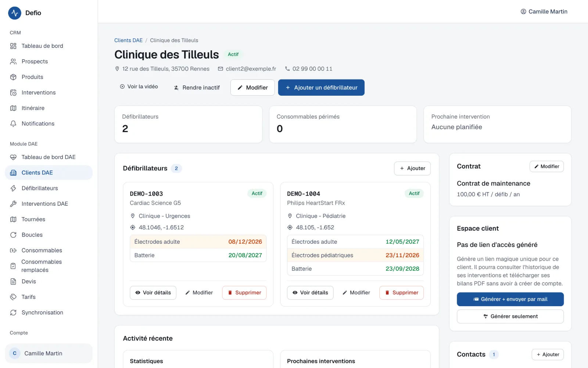This screenshot has width=588, height=368.
Task: Click the Devis document icon
Action: [13, 282]
